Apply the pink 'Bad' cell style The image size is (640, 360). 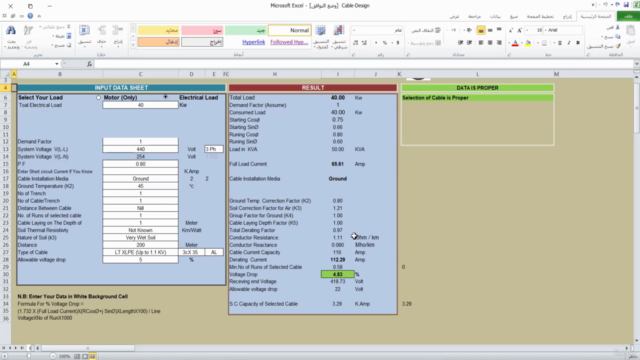point(202,30)
